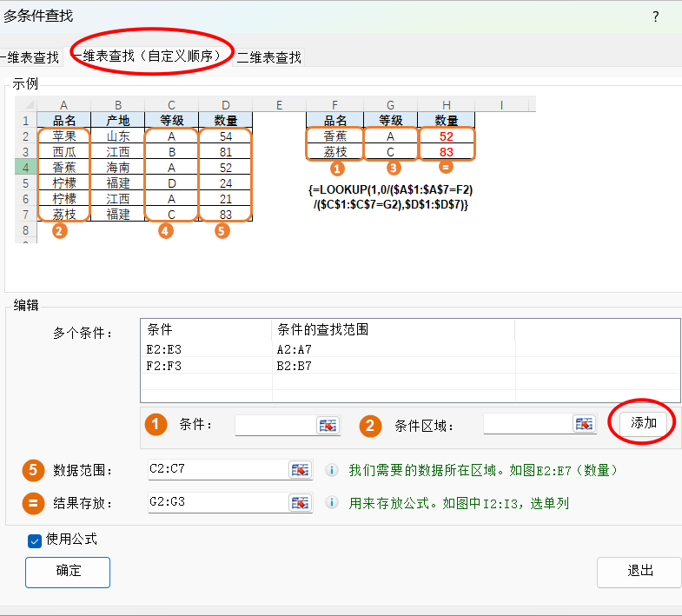Switch to the 二维表查找 tab
This screenshot has height=616, width=682.
point(268,57)
